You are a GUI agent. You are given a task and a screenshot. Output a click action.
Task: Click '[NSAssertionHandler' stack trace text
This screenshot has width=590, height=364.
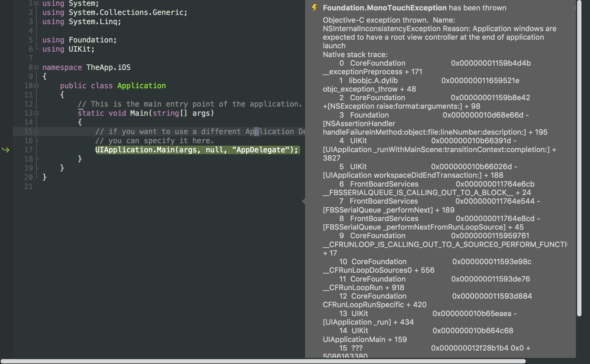[359, 124]
